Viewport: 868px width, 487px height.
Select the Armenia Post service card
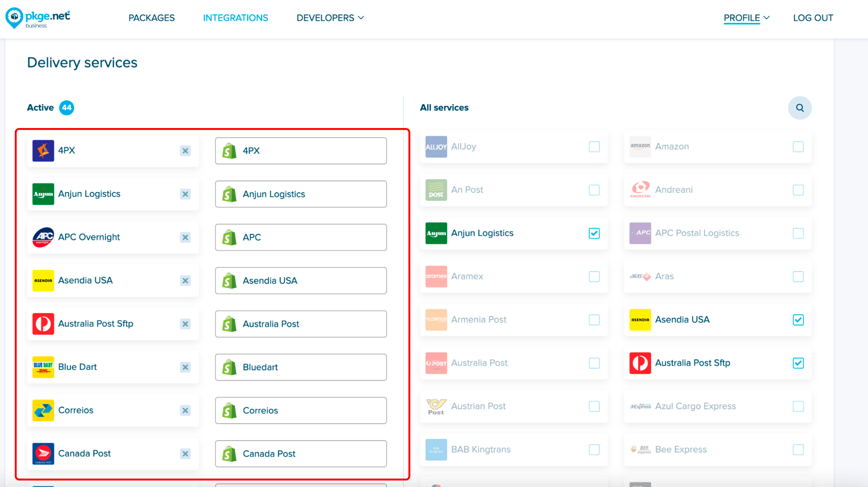514,320
